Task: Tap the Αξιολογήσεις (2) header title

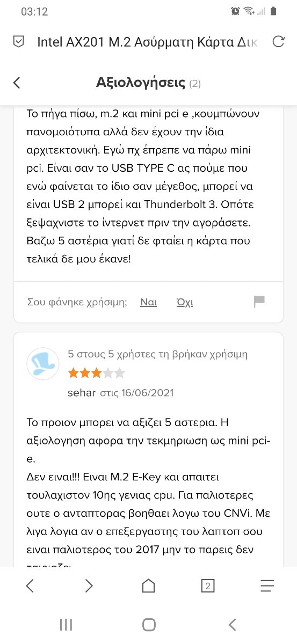Action: [x=149, y=83]
